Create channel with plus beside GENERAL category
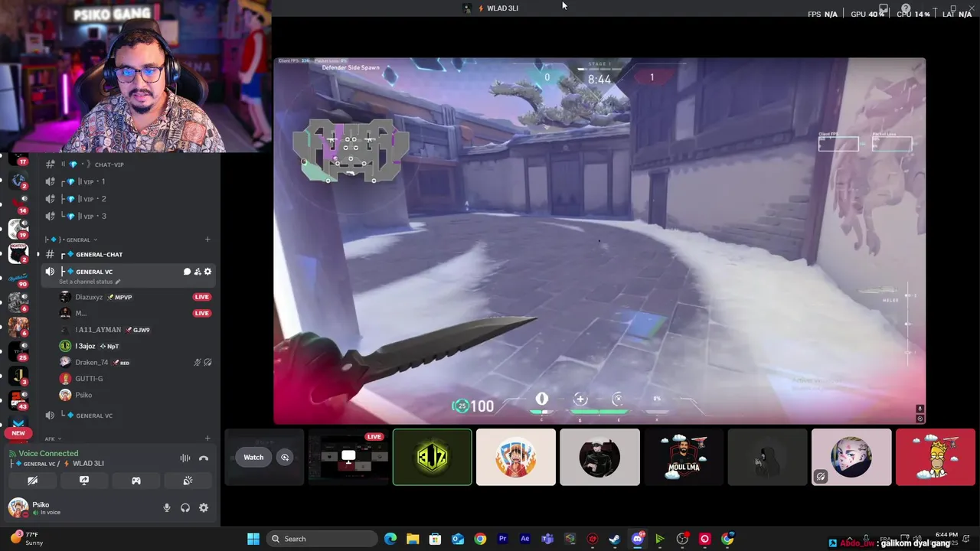Image resolution: width=980 pixels, height=551 pixels. click(x=207, y=240)
